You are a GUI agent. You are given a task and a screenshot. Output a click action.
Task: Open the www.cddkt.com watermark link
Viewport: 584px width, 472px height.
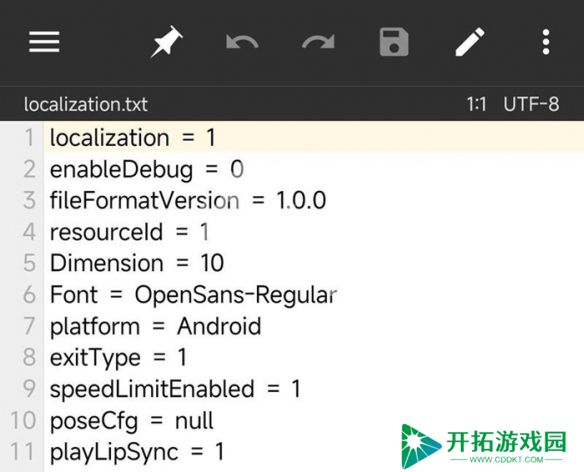pos(507,459)
